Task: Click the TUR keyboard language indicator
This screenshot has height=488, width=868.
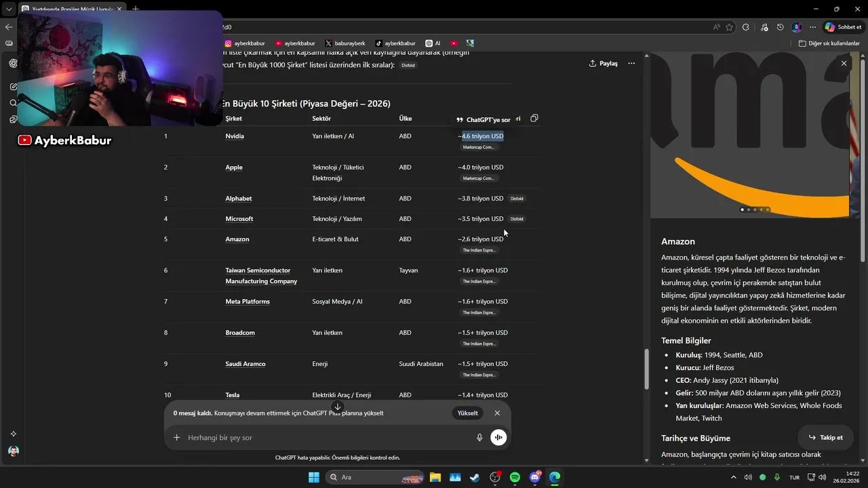Action: 794,477
